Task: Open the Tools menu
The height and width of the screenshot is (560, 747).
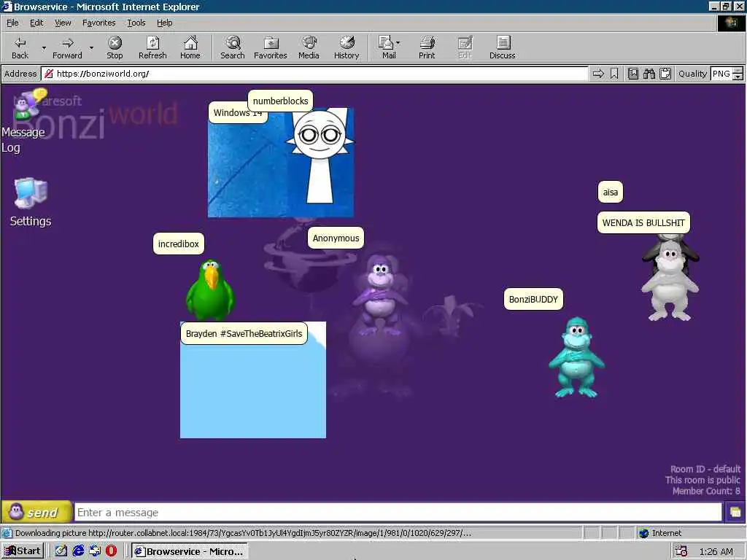Action: pos(136,23)
